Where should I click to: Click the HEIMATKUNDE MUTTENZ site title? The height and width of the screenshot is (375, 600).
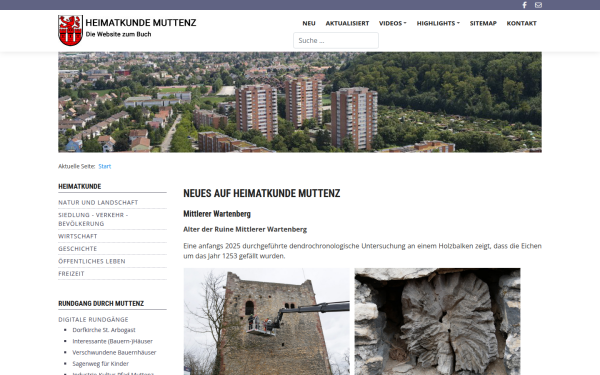tap(141, 23)
